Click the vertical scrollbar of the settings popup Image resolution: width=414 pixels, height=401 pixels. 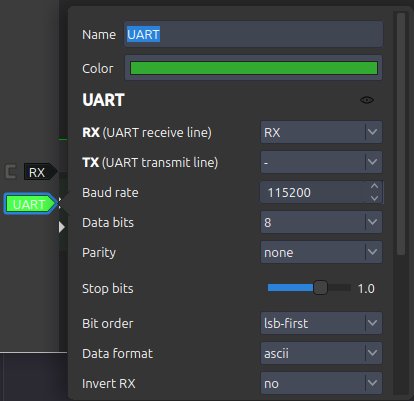401,133
